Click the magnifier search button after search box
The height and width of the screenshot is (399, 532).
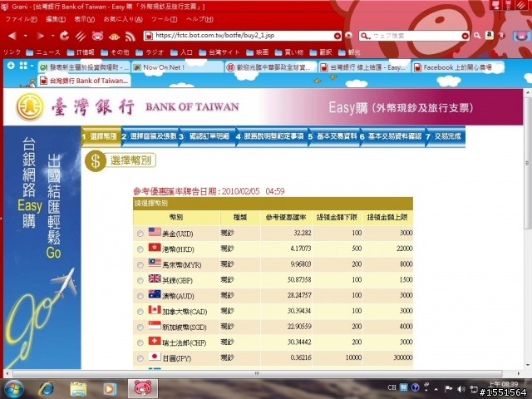tap(477, 35)
